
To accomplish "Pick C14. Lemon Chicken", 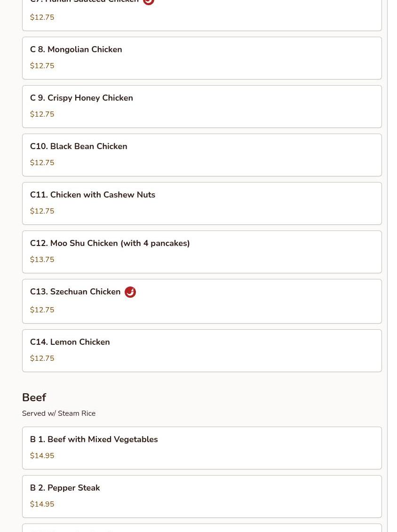I will pyautogui.click(x=201, y=350).
